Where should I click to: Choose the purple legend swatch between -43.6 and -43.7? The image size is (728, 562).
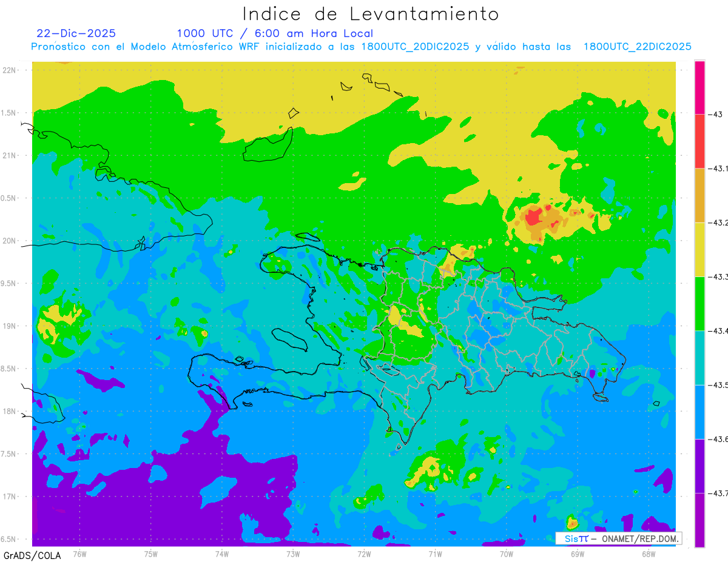click(699, 466)
